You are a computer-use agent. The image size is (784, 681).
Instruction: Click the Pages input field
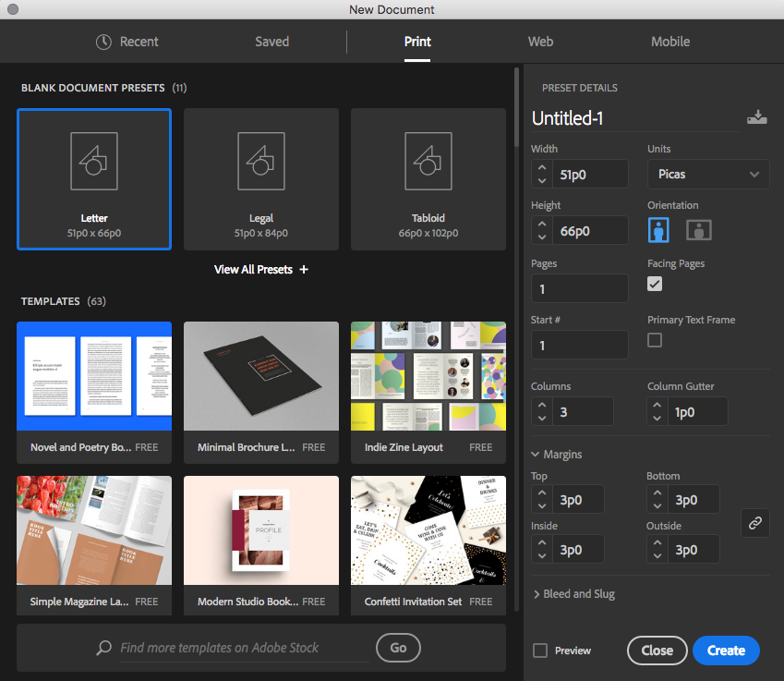coord(580,288)
